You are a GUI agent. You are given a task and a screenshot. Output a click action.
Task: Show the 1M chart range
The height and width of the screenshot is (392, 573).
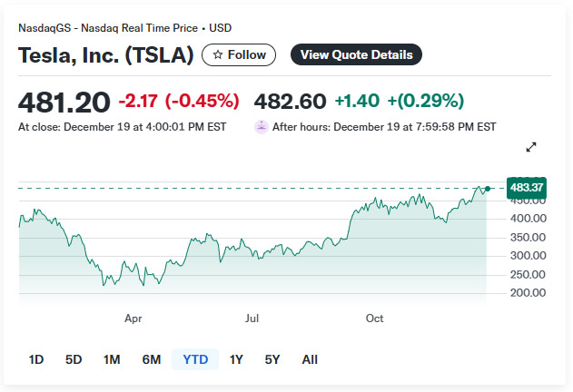point(112,359)
